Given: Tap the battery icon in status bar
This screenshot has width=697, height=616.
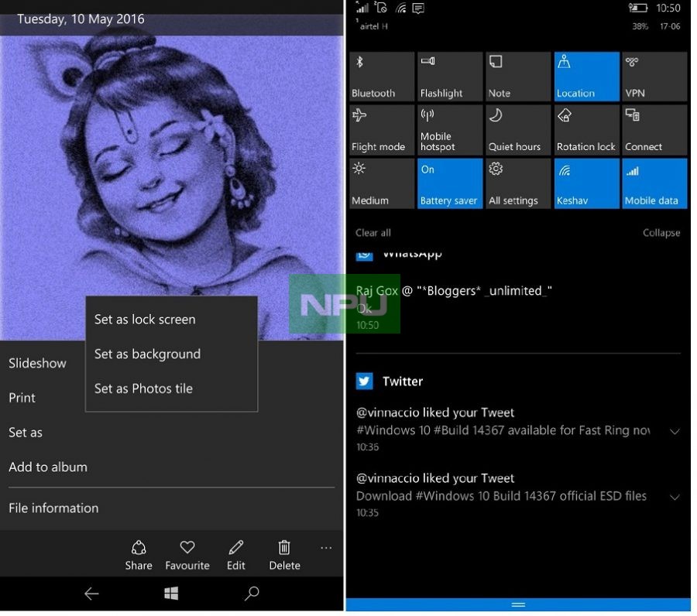Looking at the screenshot, I should 637,8.
